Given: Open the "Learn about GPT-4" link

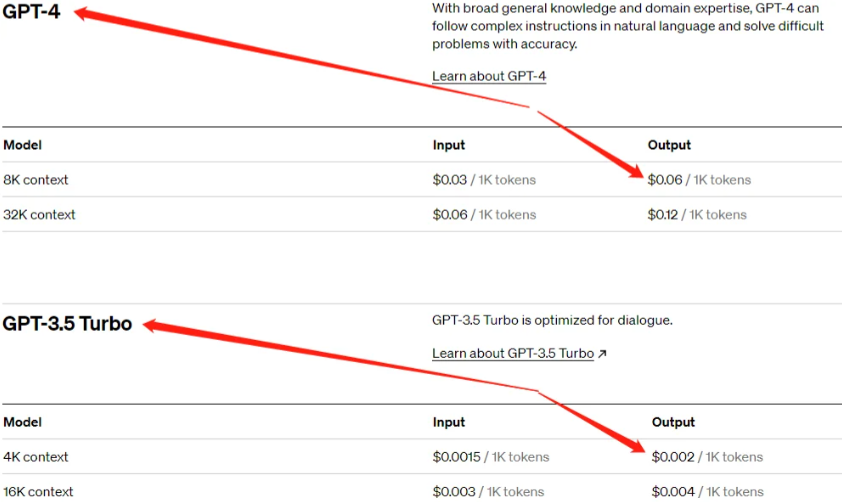Looking at the screenshot, I should tap(489, 76).
